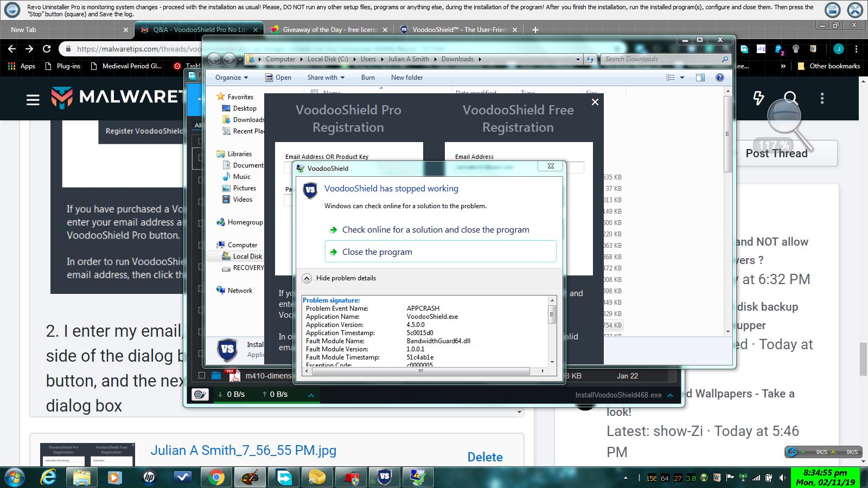Viewport: 868px width, 488px height.
Task: Click the Revo Uninstaller stop button
Action: (x=833, y=10)
